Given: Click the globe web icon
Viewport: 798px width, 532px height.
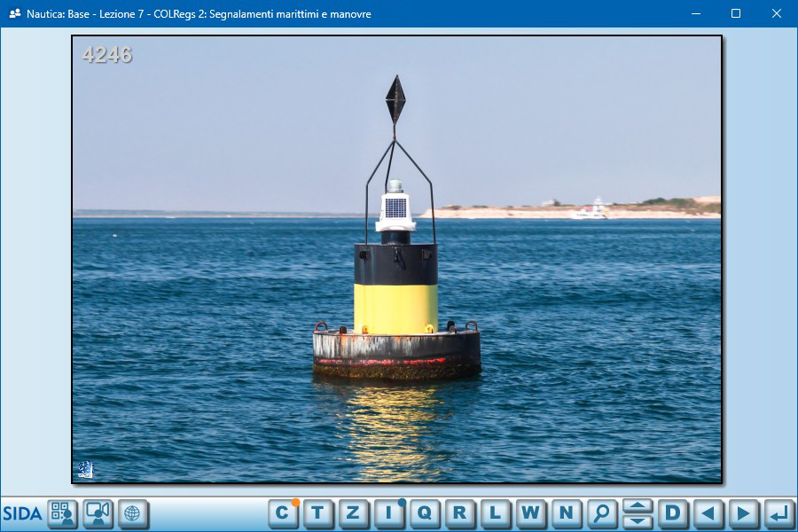Looking at the screenshot, I should [133, 513].
